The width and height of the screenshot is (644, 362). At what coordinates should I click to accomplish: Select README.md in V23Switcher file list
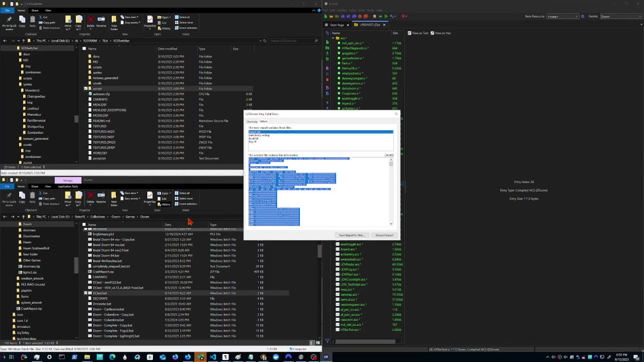(x=101, y=121)
